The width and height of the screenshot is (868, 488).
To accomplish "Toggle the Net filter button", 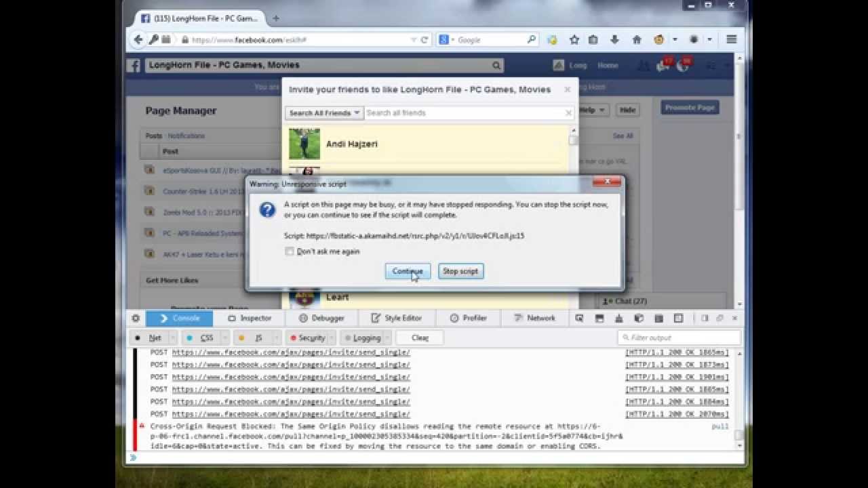I will pyautogui.click(x=149, y=338).
